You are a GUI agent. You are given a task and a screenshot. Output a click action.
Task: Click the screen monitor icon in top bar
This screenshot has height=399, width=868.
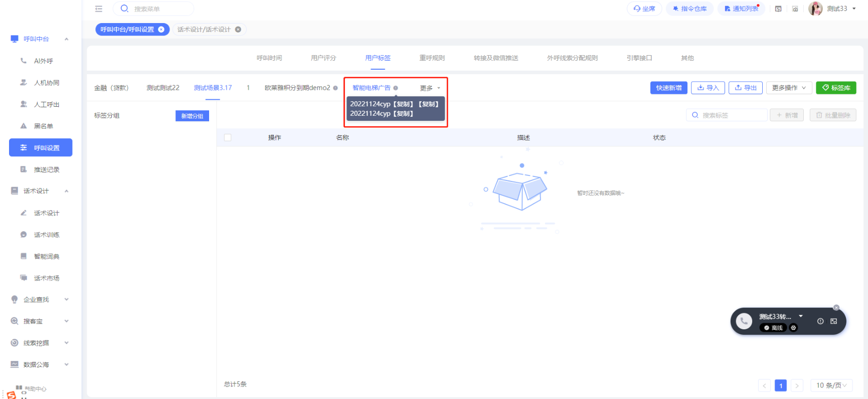778,9
